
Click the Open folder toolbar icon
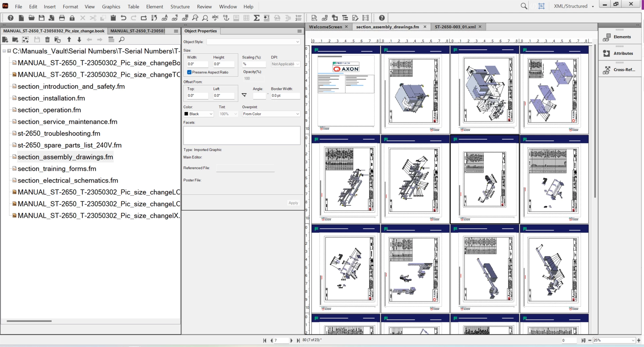31,18
